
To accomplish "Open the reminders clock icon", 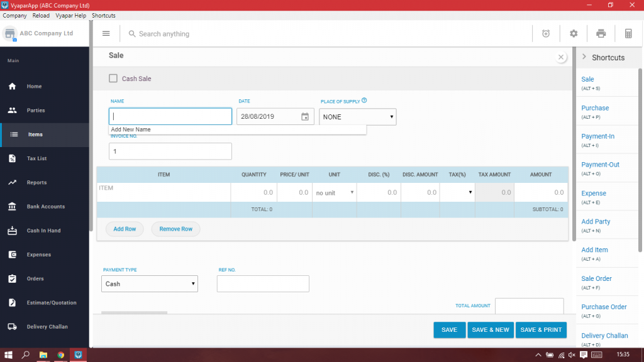I will pos(546,33).
